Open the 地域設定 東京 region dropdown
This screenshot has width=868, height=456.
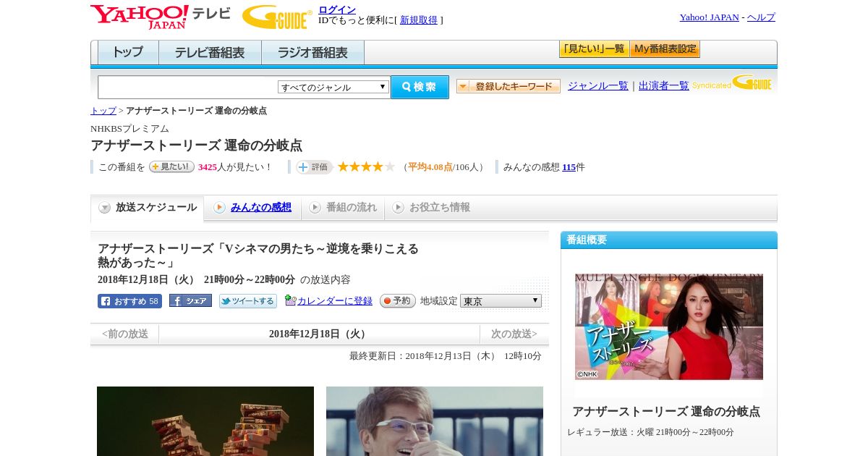click(501, 300)
